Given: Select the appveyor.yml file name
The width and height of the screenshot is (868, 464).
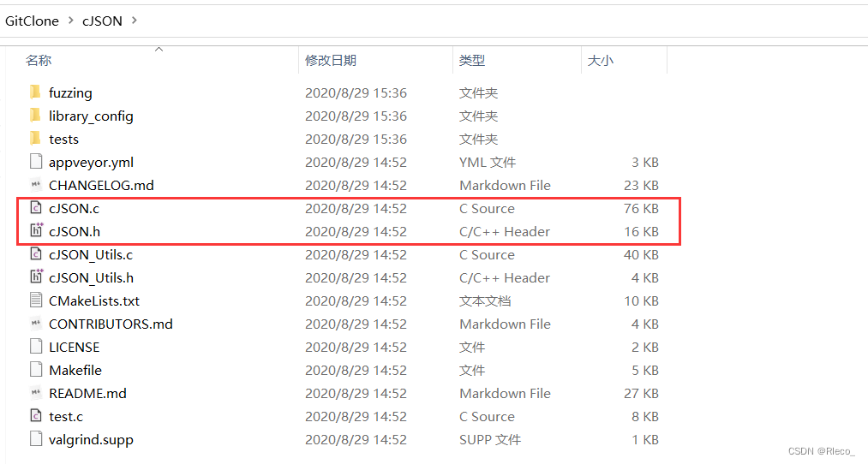Looking at the screenshot, I should click(x=92, y=163).
